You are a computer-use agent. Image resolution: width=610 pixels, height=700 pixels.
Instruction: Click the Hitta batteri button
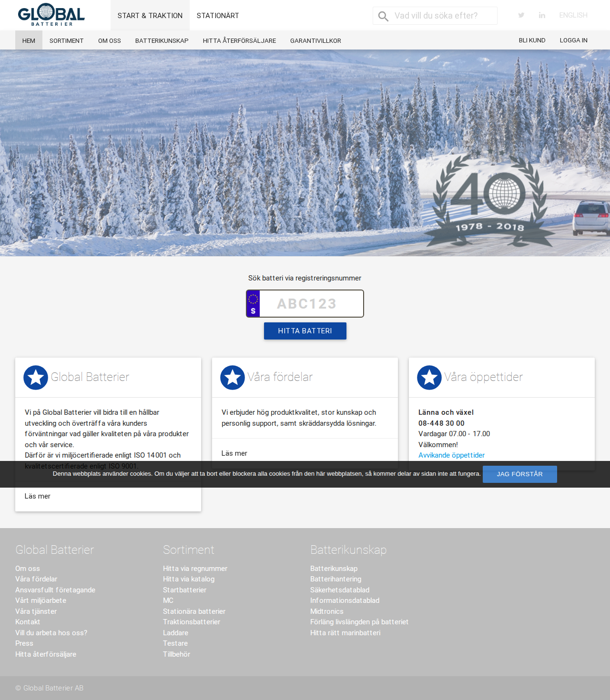(305, 331)
